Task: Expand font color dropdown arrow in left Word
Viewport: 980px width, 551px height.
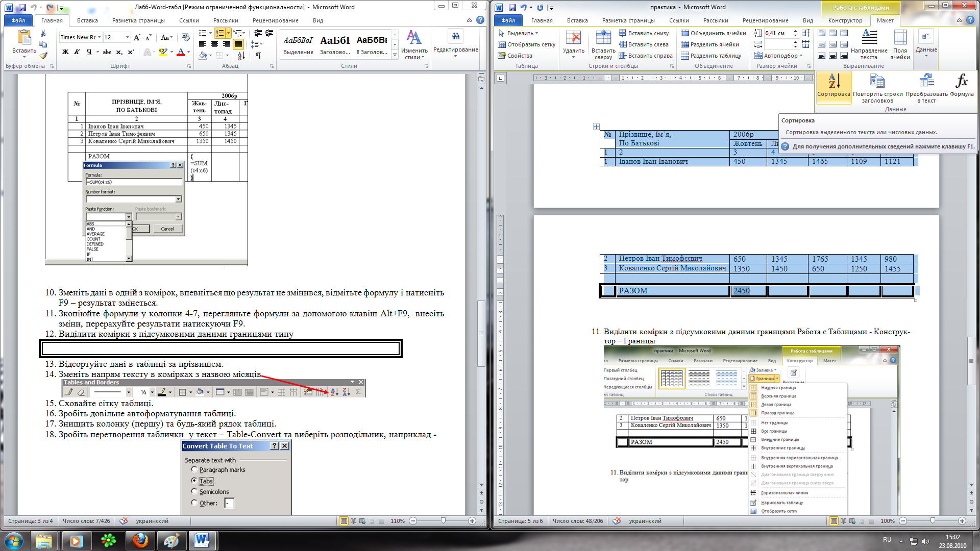Action: point(188,52)
